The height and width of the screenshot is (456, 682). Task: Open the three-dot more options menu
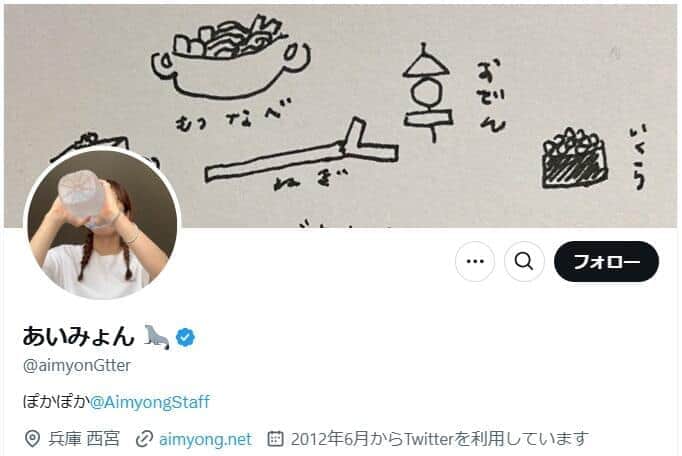475,262
